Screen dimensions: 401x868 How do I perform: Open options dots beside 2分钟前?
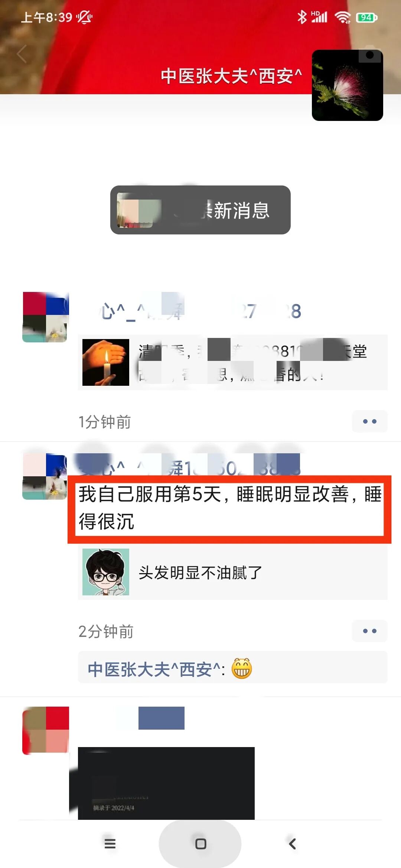coord(370,631)
